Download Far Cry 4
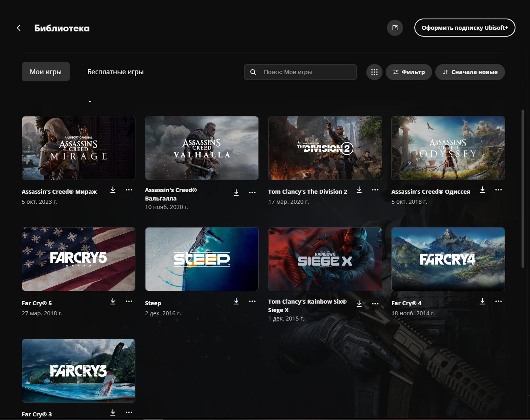This screenshot has height=420, width=530. point(482,301)
